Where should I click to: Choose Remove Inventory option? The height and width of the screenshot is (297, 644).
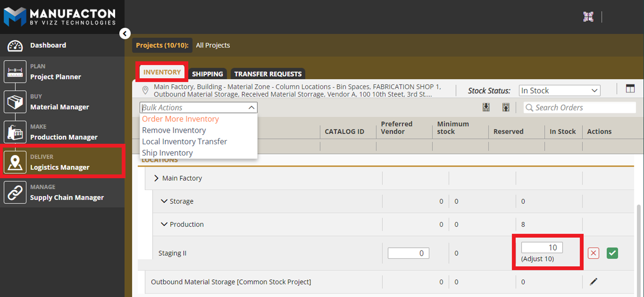(x=174, y=130)
